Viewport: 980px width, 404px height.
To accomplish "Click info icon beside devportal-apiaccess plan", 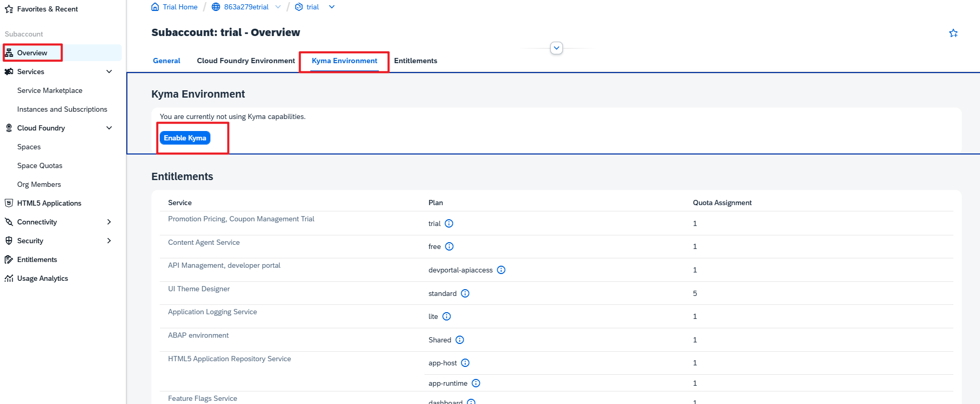I will click(501, 270).
